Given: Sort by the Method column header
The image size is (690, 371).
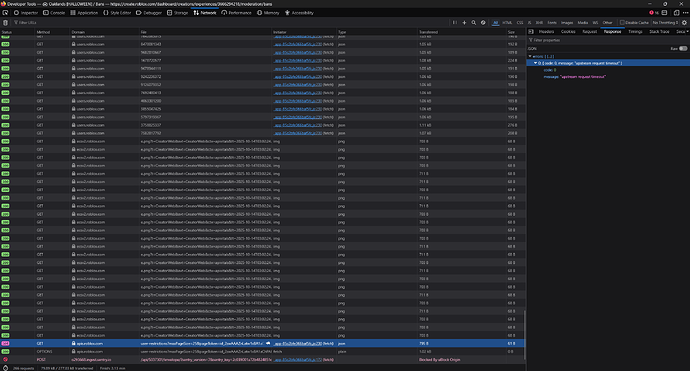Looking at the screenshot, I should click(x=52, y=32).
